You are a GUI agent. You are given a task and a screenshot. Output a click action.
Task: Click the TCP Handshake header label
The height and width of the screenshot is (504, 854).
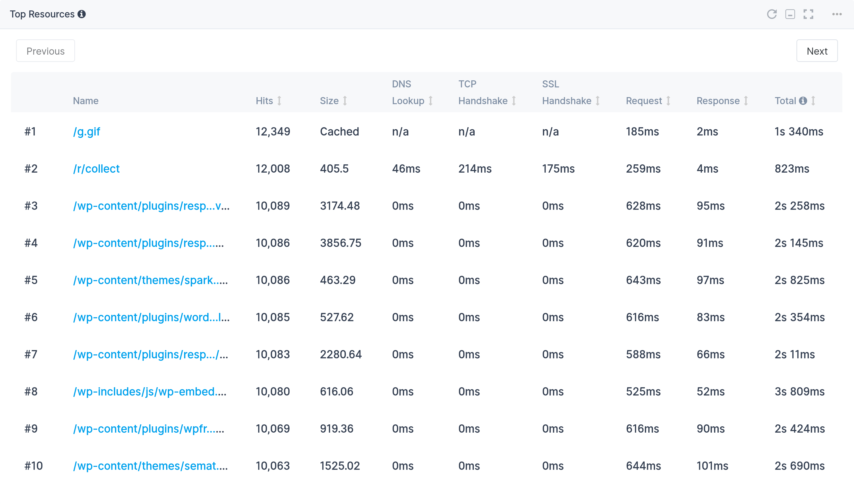pos(483,92)
